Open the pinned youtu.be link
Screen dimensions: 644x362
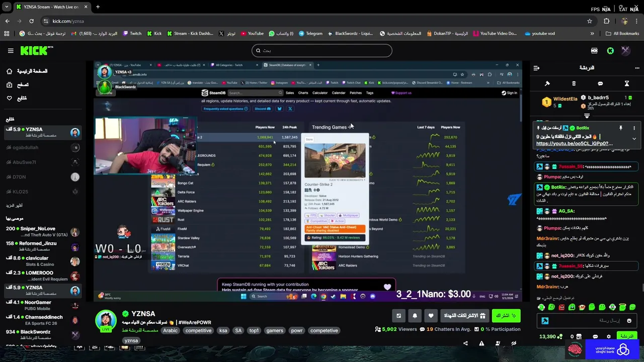[574, 144]
